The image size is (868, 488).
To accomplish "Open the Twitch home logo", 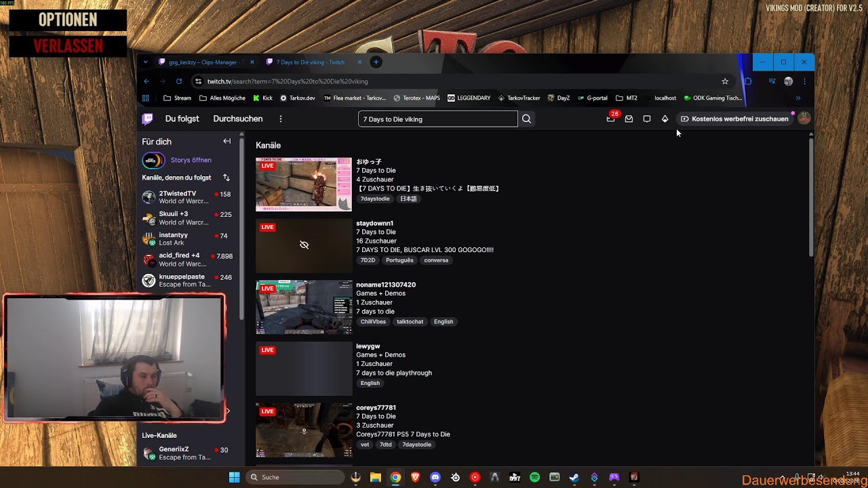I will (147, 119).
